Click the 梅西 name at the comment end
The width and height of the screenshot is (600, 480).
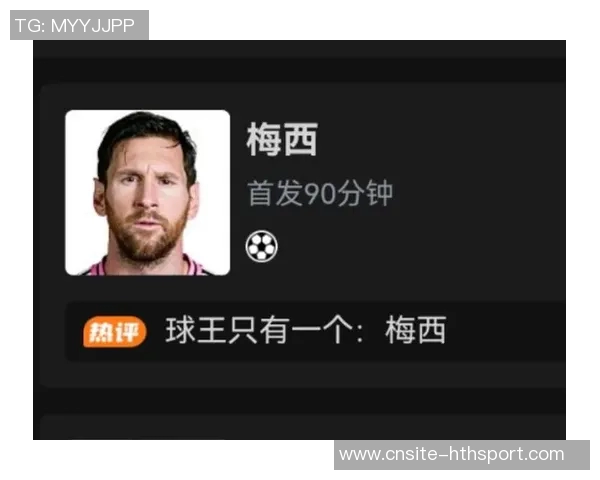coord(416,330)
